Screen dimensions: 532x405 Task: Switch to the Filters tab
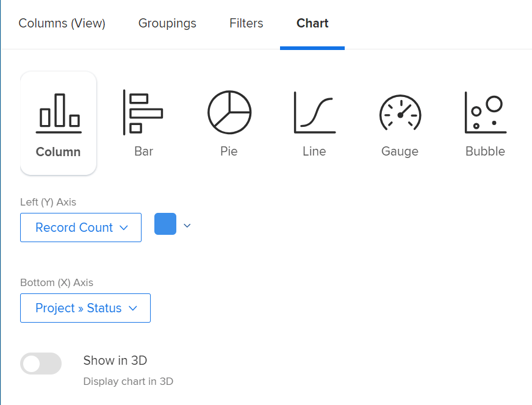pyautogui.click(x=246, y=23)
